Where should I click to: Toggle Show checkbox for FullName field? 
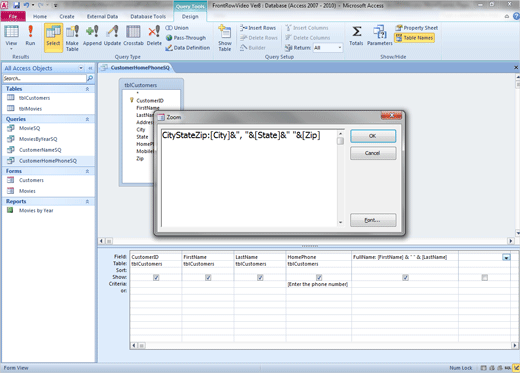pos(405,277)
